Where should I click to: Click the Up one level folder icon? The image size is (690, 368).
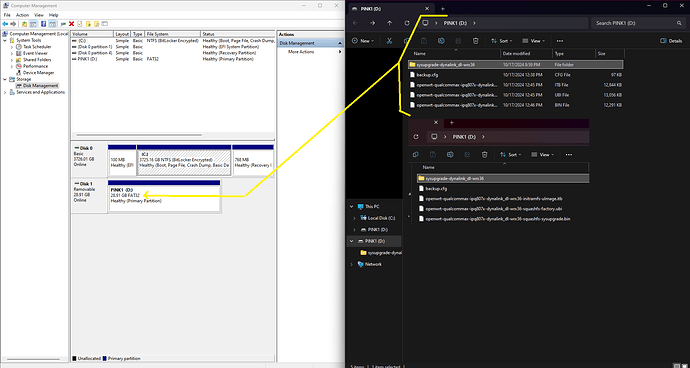click(x=24, y=24)
